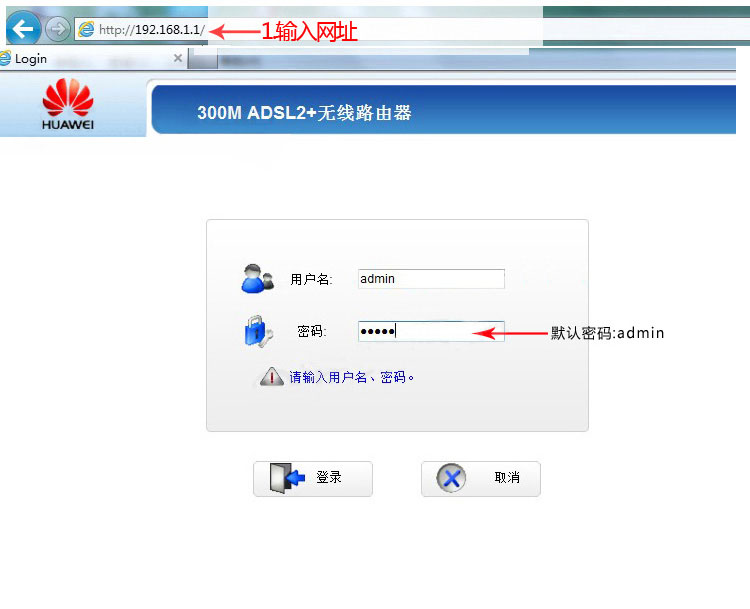The width and height of the screenshot is (750, 609).
Task: Select the Login browser tab
Action: [x=91, y=59]
